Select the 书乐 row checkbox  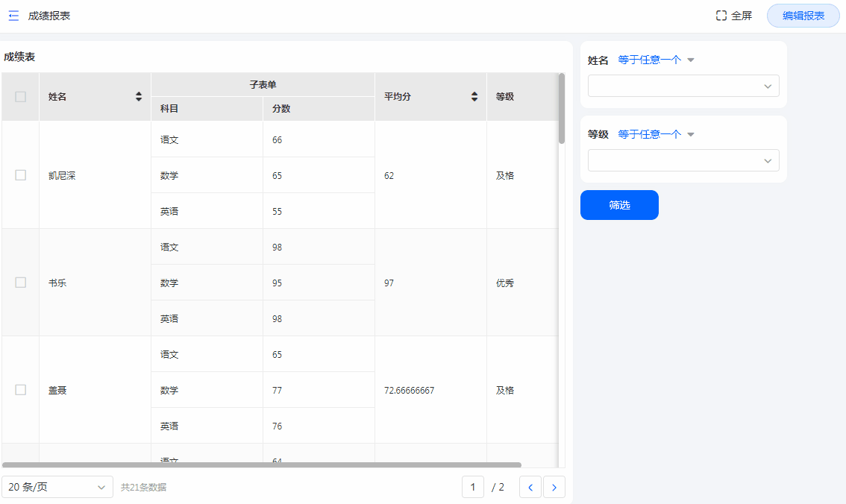point(21,283)
